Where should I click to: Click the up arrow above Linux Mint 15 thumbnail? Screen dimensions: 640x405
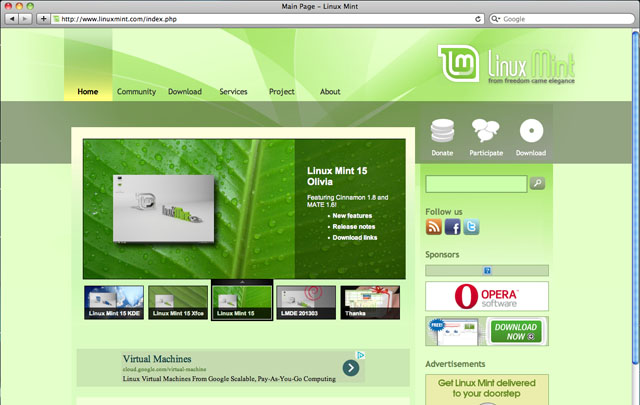point(242,282)
